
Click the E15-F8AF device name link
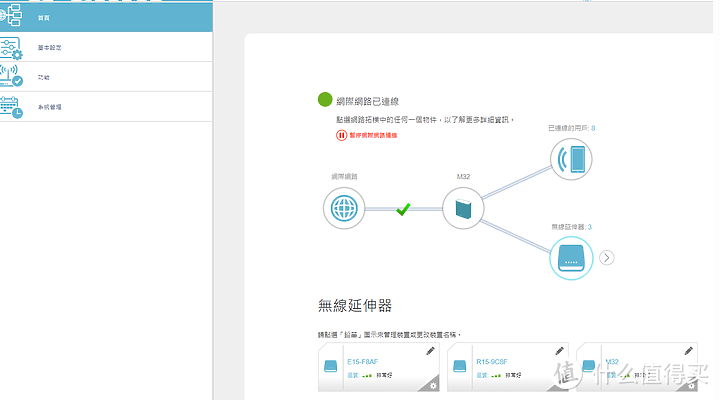pos(363,362)
